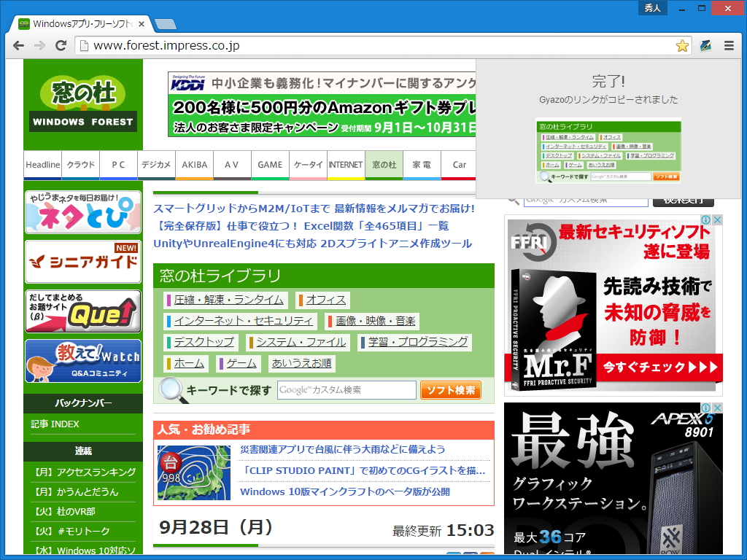This screenshot has width=747, height=560.
Task: Open the Chrome hamburger menu
Action: [728, 45]
